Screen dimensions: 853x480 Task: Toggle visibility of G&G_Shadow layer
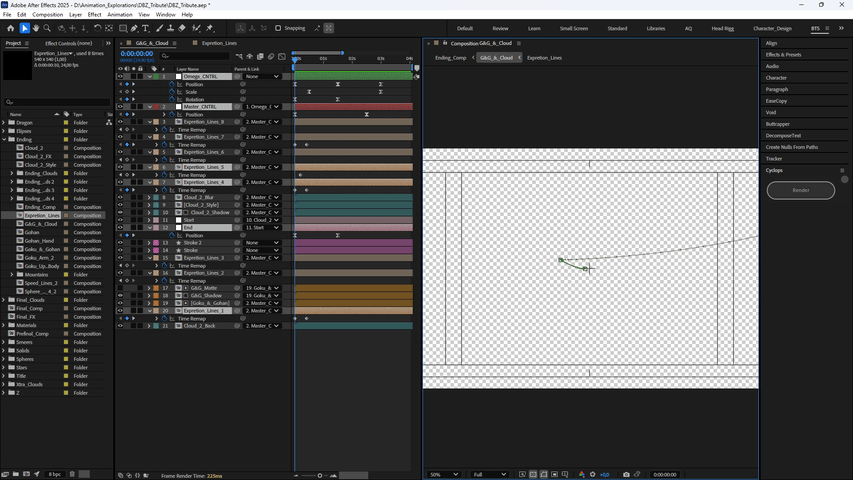[120, 296]
